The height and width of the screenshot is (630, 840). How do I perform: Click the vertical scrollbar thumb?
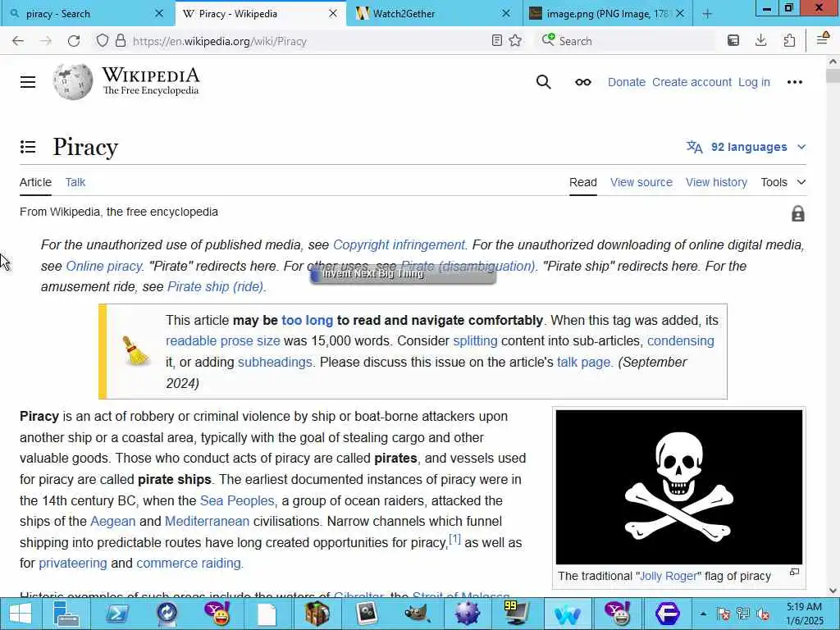tap(833, 75)
